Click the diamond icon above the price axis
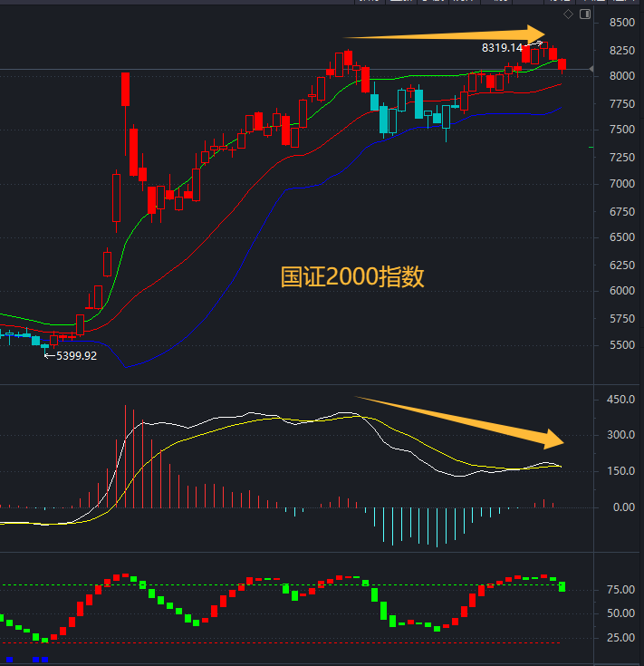This screenshot has height=666, width=644. pos(568,14)
